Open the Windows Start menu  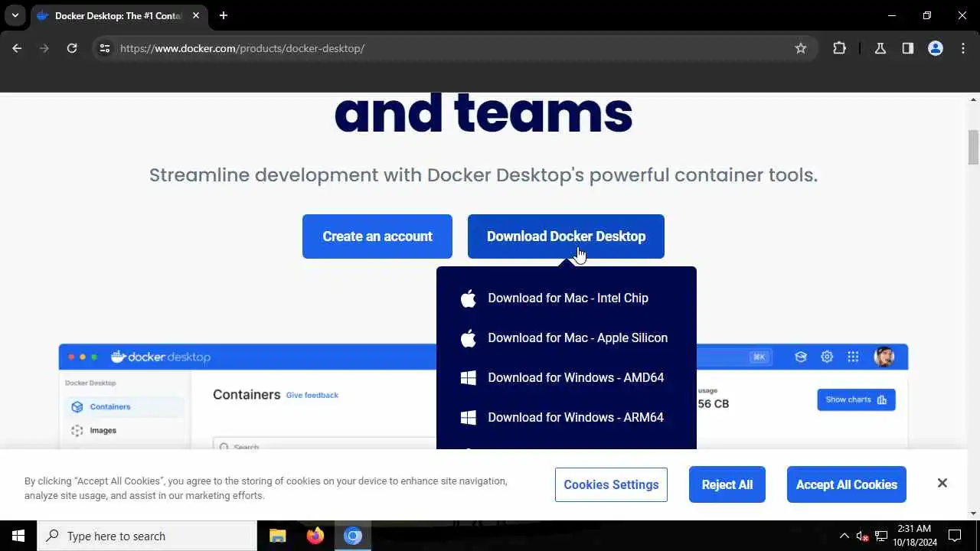18,536
